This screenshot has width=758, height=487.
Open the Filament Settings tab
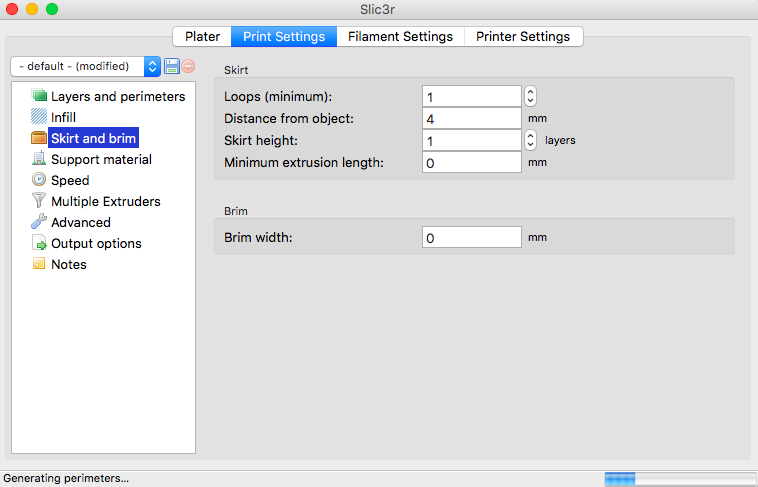400,36
